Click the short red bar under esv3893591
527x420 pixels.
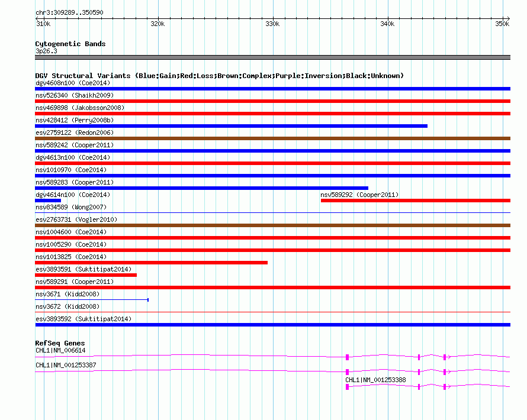click(86, 275)
